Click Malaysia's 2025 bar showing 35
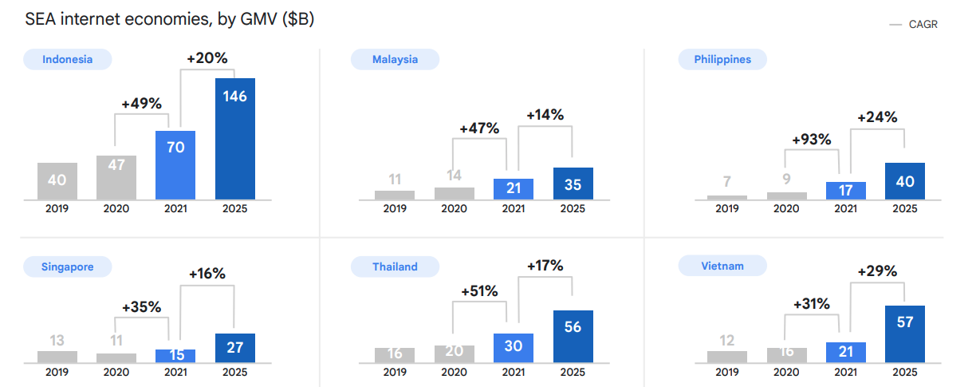This screenshot has height=387, width=980. click(x=573, y=184)
